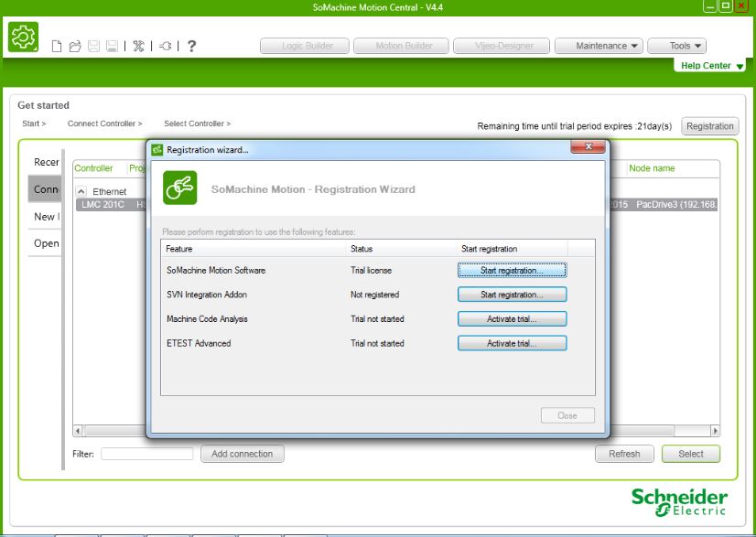Click the Add connection button
Screen dimensions: 756x537
point(242,454)
